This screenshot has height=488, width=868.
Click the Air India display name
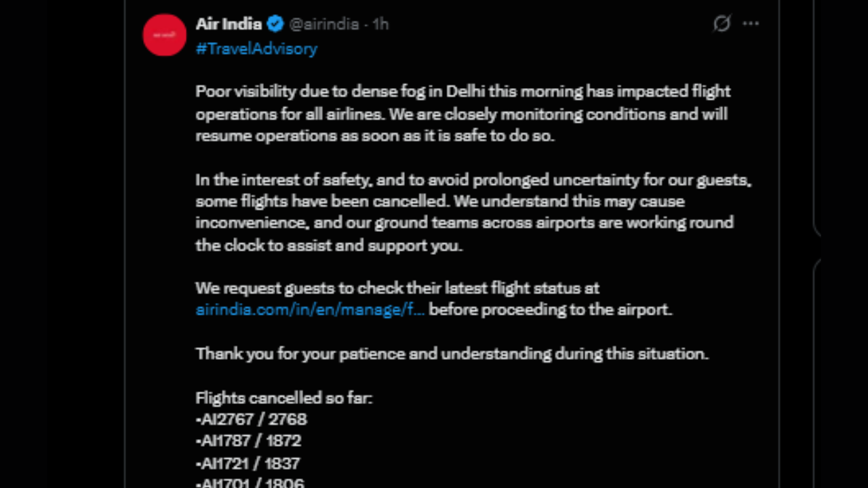pyautogui.click(x=229, y=24)
